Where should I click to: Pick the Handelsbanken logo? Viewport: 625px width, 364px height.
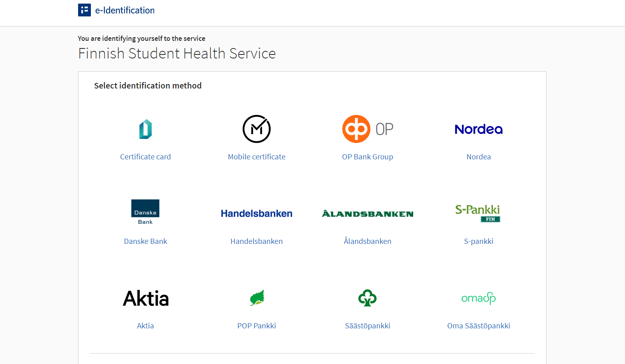pyautogui.click(x=256, y=213)
